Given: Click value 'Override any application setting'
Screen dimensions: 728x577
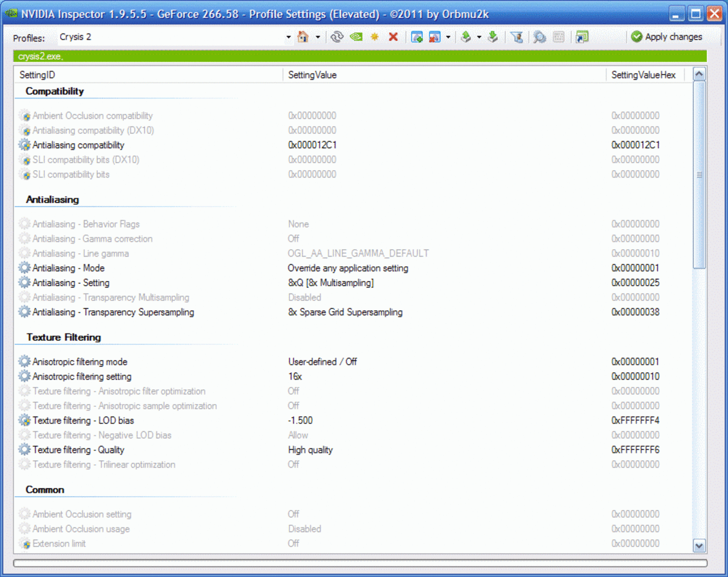Looking at the screenshot, I should click(348, 268).
